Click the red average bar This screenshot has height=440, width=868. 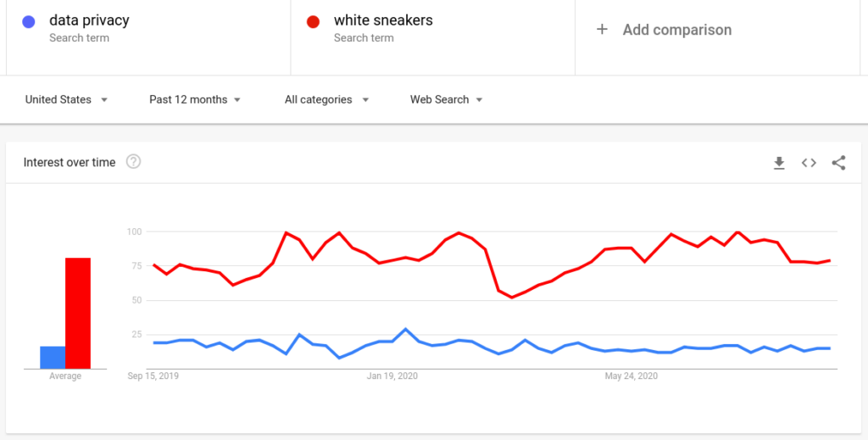tap(78, 313)
